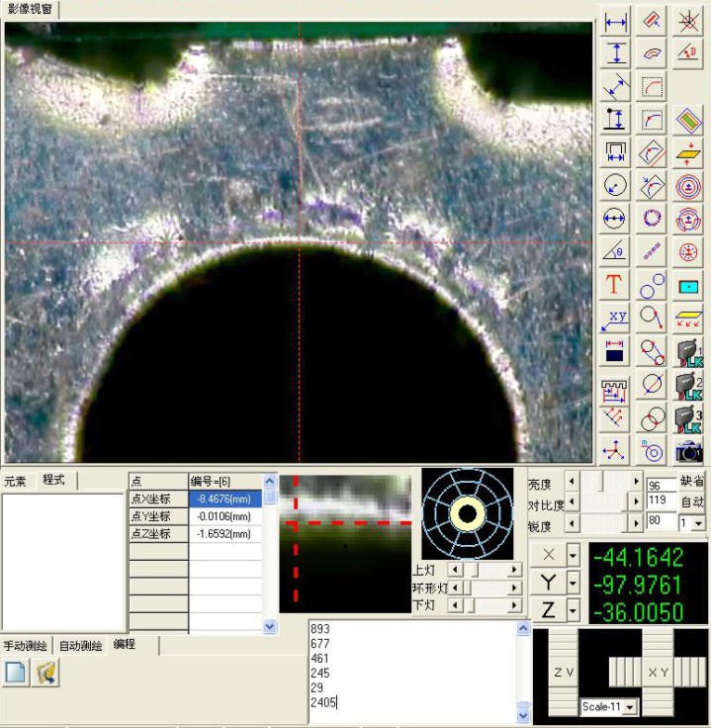This screenshot has width=711, height=728.
Task: Switch to the 自动测绘 tab
Action: coord(80,646)
